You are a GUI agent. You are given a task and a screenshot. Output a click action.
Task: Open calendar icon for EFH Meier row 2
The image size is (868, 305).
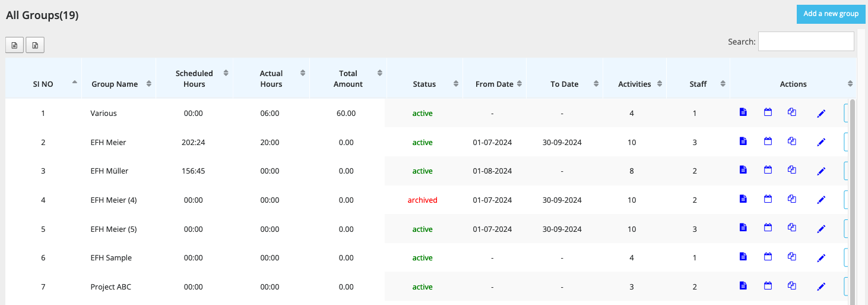click(768, 141)
